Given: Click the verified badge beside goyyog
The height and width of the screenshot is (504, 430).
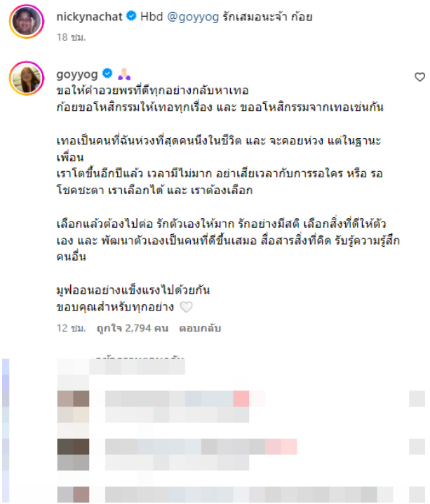Looking at the screenshot, I should [x=107, y=74].
